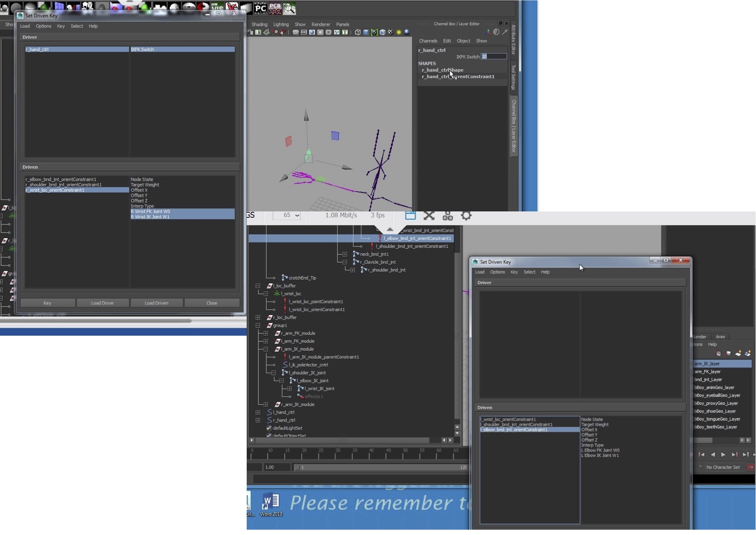
Task: Click the yellow use-all-lights icon
Action: point(398,32)
